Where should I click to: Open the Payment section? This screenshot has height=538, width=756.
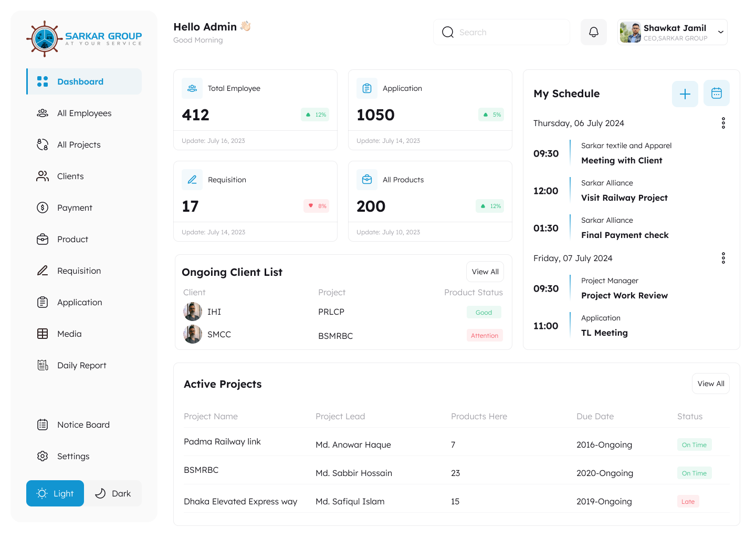[85, 208]
